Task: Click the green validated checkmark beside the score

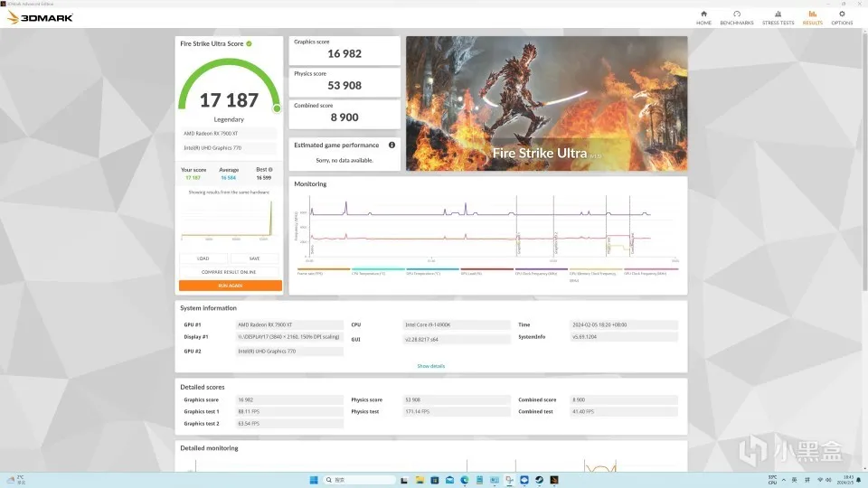Action: tap(250, 43)
